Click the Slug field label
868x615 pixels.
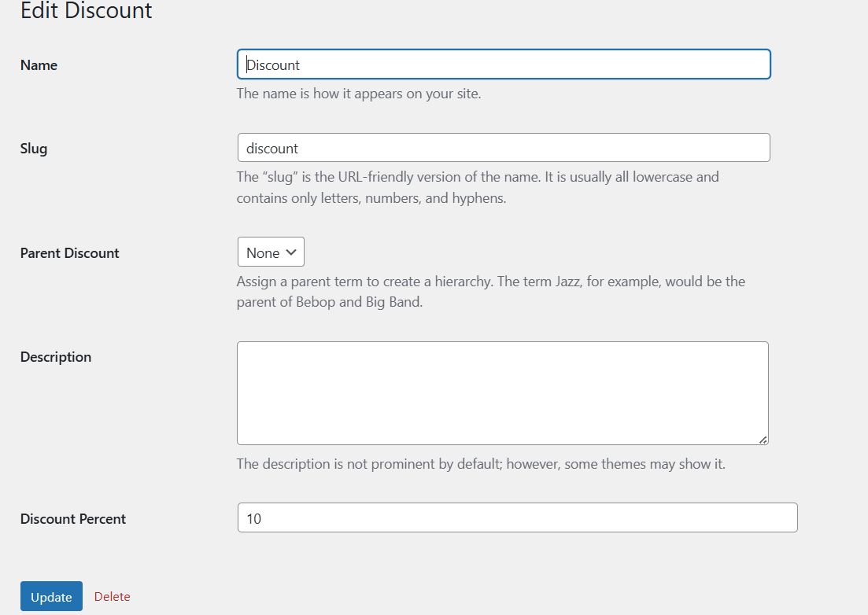click(34, 149)
